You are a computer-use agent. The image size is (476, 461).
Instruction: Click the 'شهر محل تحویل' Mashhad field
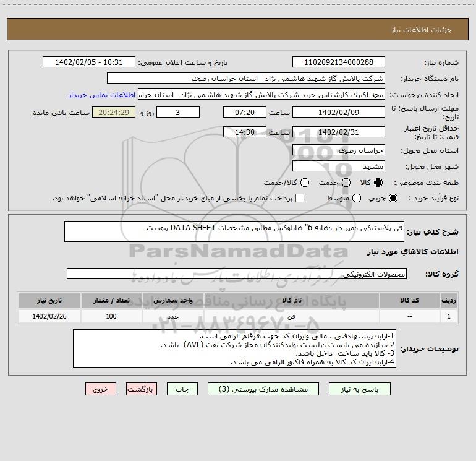(338, 166)
